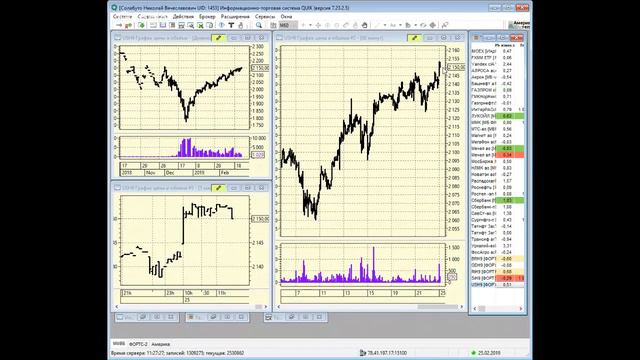Click the diamond-shaped icon in toolbar

point(432,25)
